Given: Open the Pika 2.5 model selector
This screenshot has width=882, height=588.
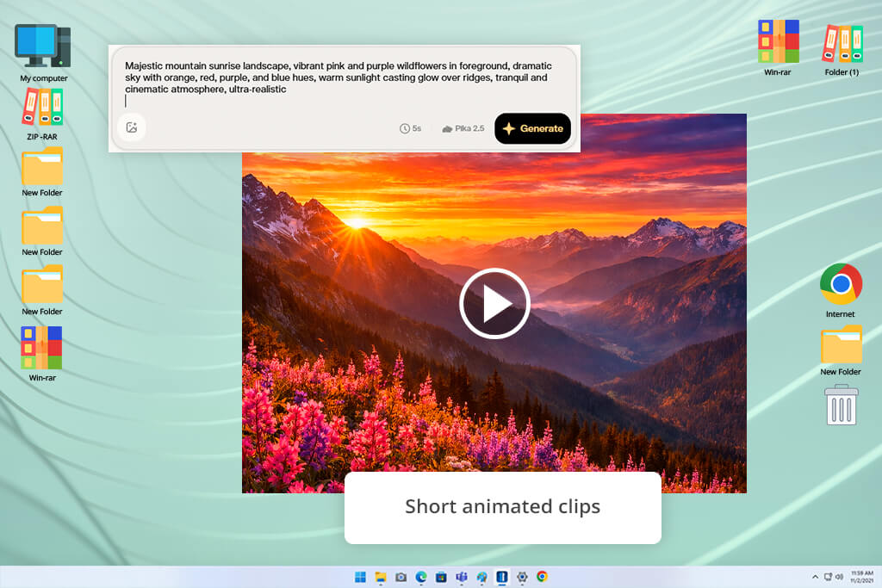Looking at the screenshot, I should point(463,129).
